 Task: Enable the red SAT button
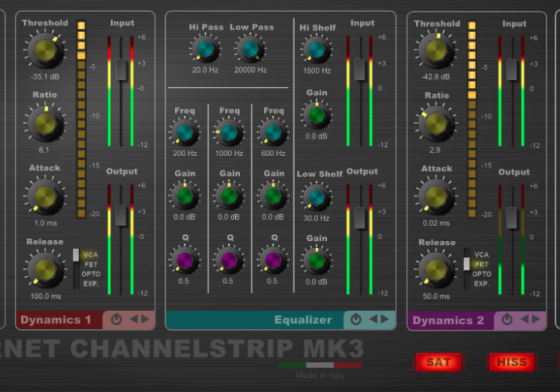pos(438,362)
